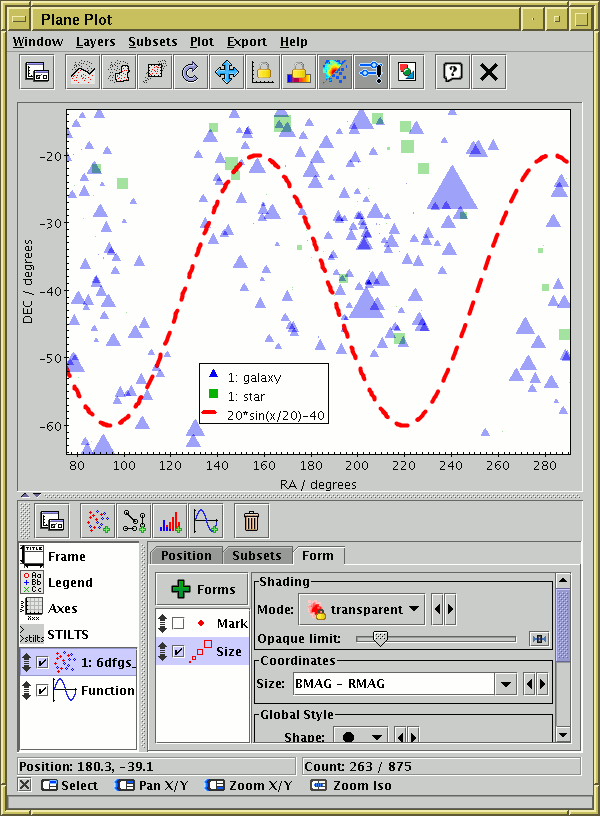Select the Legend control item

tap(70, 582)
